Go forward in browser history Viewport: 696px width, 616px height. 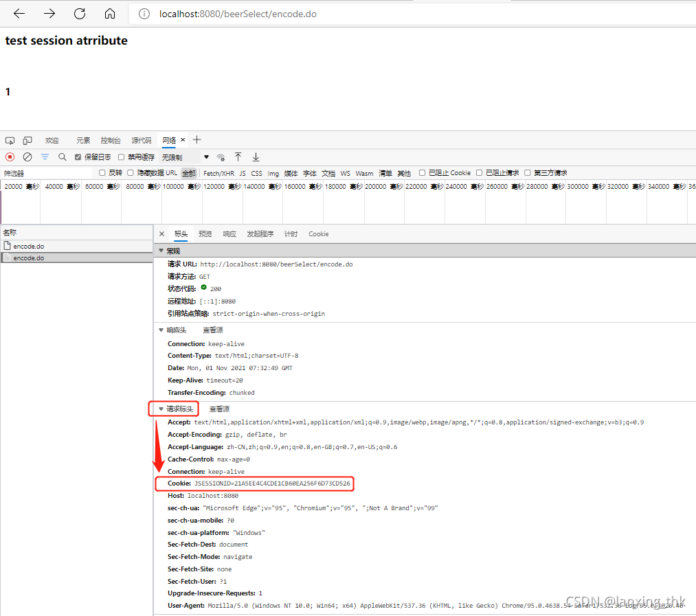pyautogui.click(x=49, y=14)
